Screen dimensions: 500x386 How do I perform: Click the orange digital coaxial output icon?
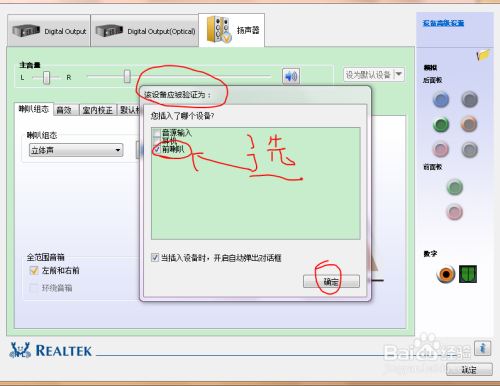445,274
